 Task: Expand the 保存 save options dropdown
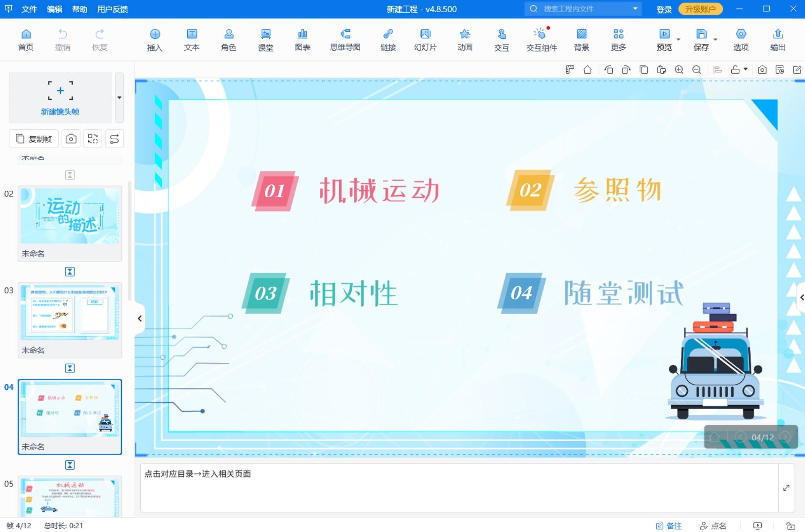point(716,39)
